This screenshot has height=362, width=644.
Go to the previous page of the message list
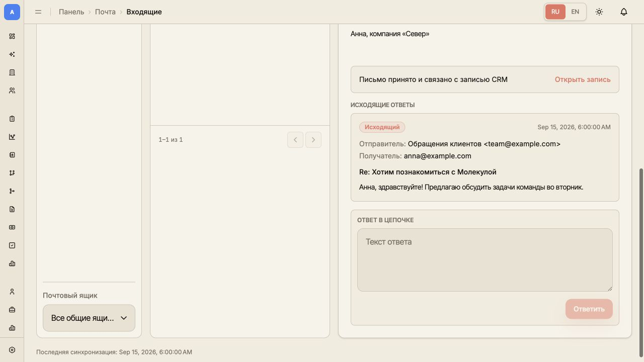click(x=295, y=140)
